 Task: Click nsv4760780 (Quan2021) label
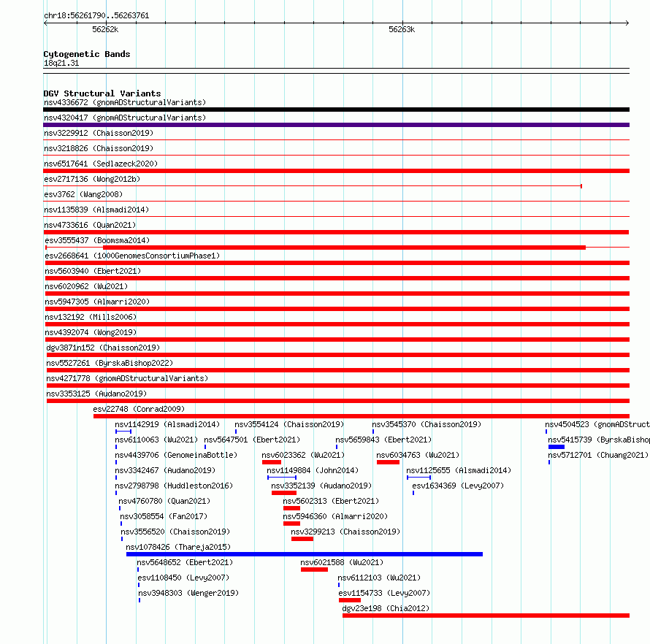click(164, 501)
